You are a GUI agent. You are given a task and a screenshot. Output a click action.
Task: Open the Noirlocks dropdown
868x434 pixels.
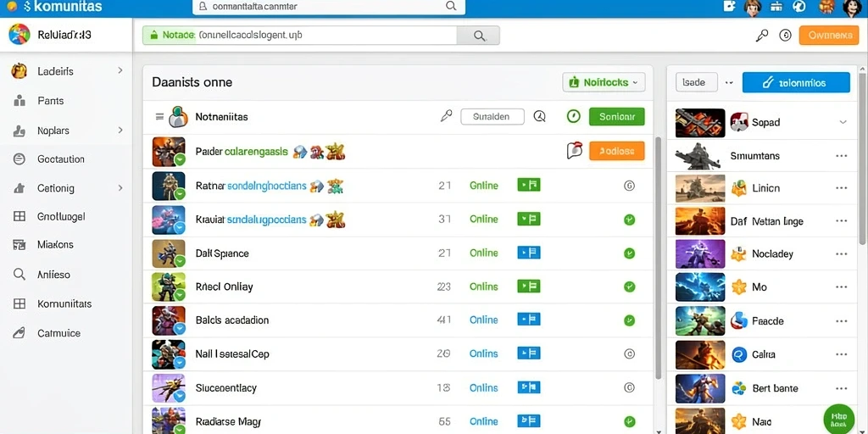(604, 82)
